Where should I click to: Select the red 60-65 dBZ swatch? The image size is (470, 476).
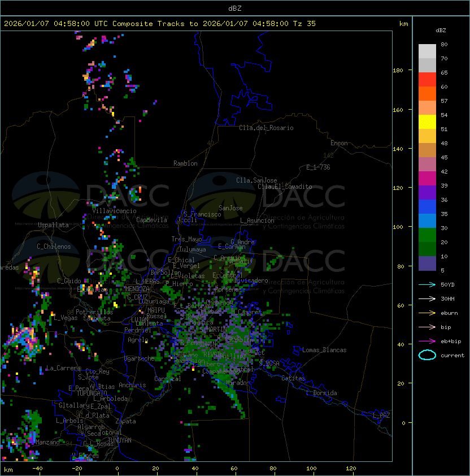coord(427,80)
